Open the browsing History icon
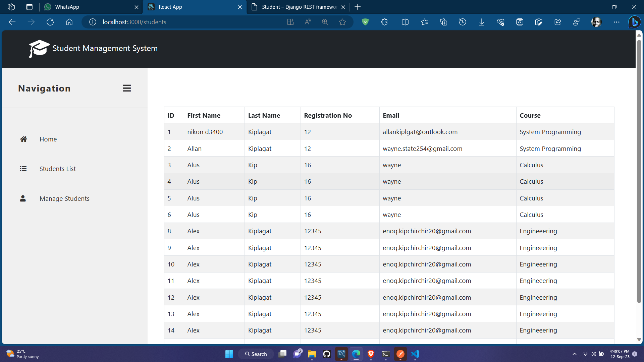The image size is (644, 362). click(x=463, y=22)
